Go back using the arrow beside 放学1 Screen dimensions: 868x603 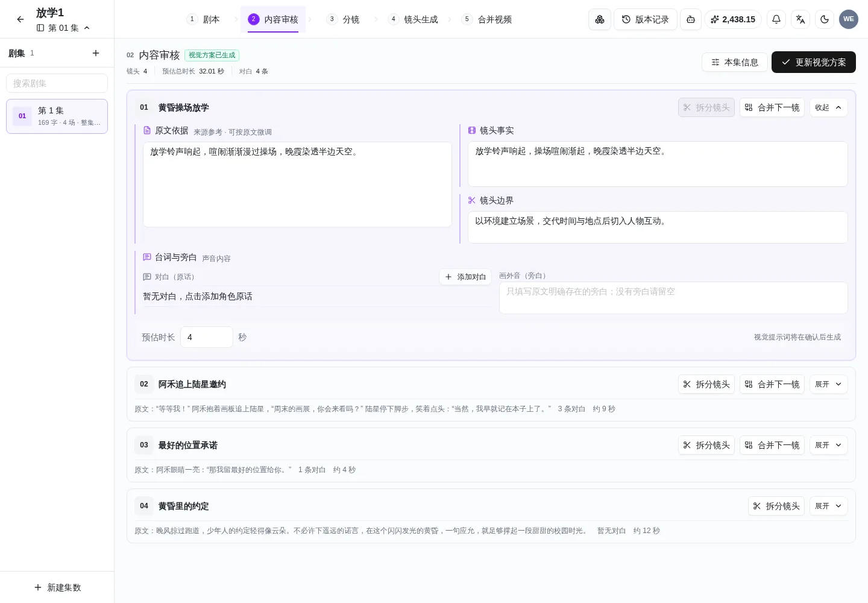(x=20, y=19)
